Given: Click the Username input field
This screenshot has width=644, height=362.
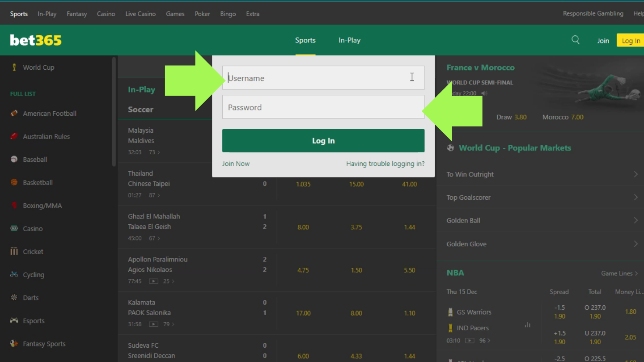Looking at the screenshot, I should point(323,78).
